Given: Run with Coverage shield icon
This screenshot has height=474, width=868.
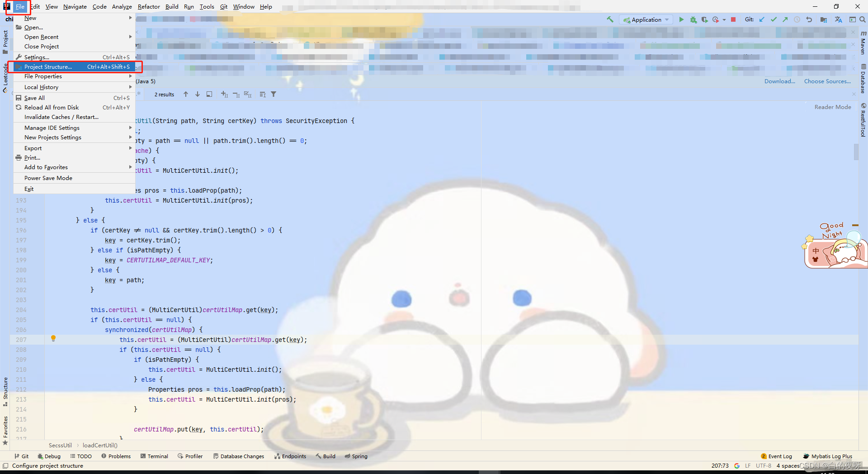Looking at the screenshot, I should click(x=704, y=19).
